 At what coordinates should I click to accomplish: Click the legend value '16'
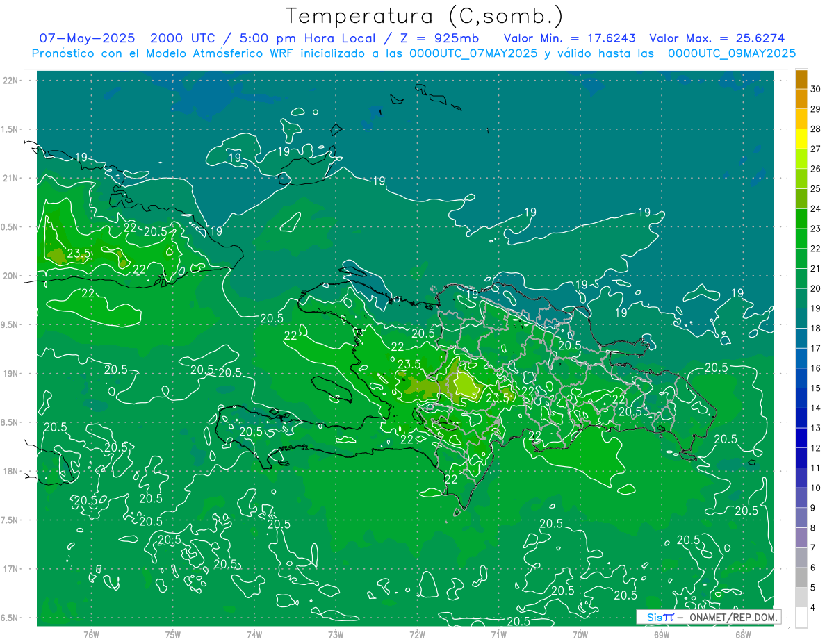click(815, 368)
